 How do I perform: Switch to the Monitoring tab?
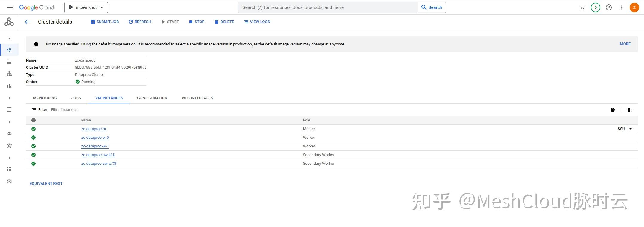45,98
